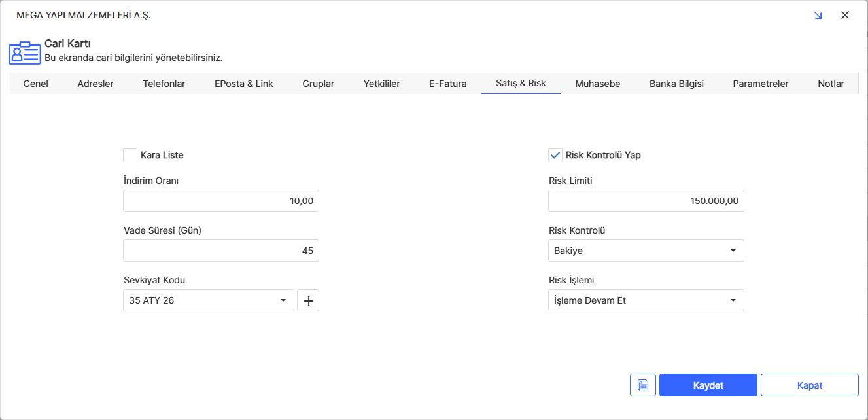Show the Parametreler tab
This screenshot has width=868, height=420.
click(x=760, y=84)
